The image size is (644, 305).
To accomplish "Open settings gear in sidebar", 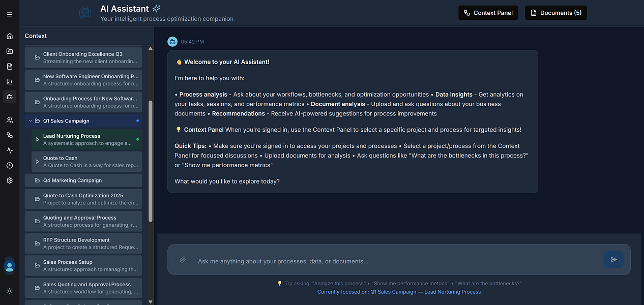I will coord(9,180).
